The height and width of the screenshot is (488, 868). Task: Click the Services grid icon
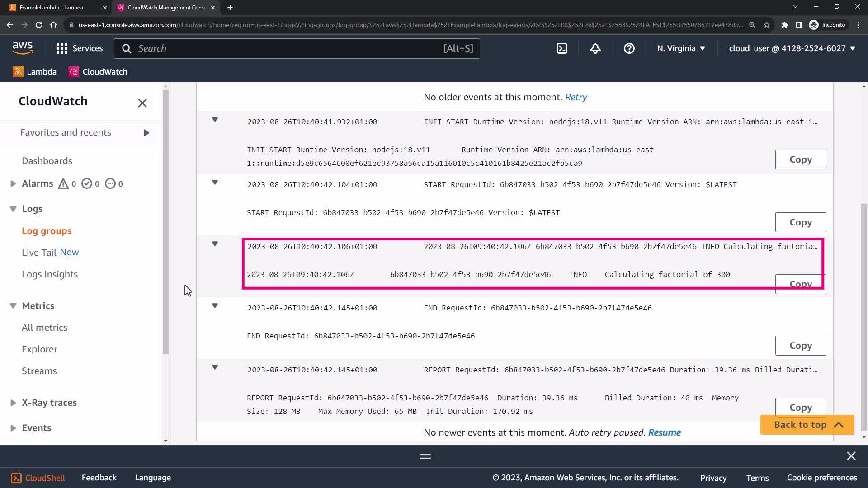[x=61, y=48]
